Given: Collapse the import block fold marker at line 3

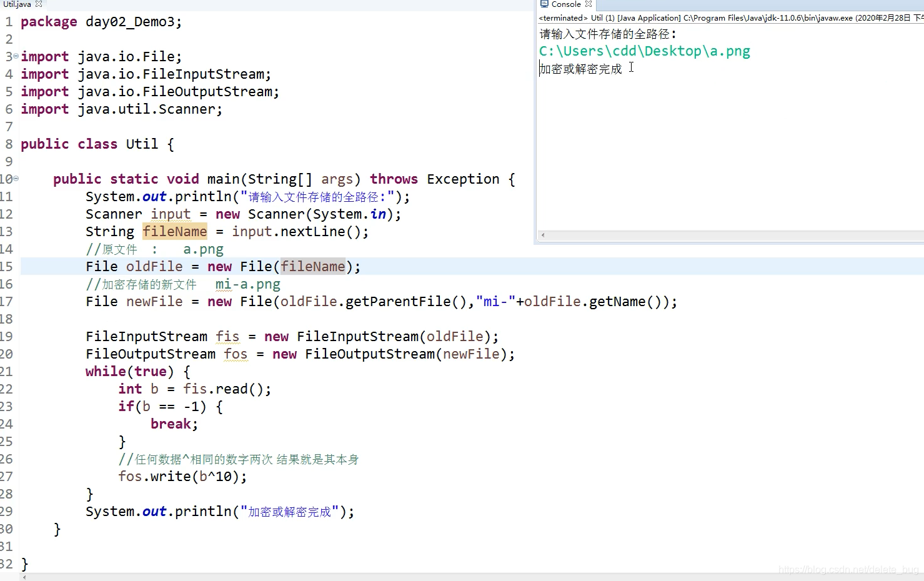Looking at the screenshot, I should (x=16, y=56).
